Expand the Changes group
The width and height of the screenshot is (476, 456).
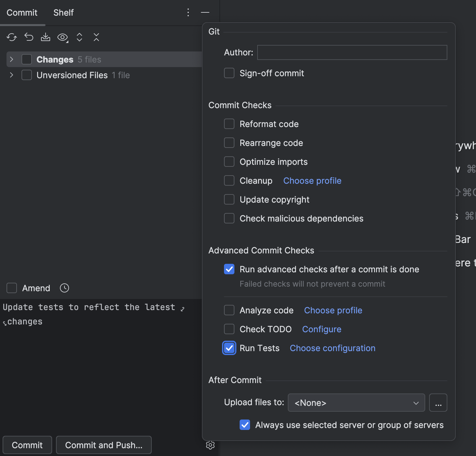pos(11,59)
